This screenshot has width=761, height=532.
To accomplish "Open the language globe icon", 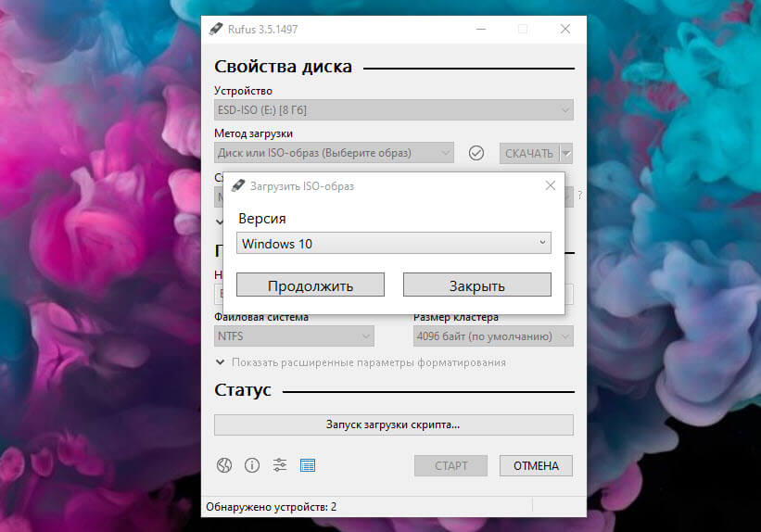I will 224,465.
